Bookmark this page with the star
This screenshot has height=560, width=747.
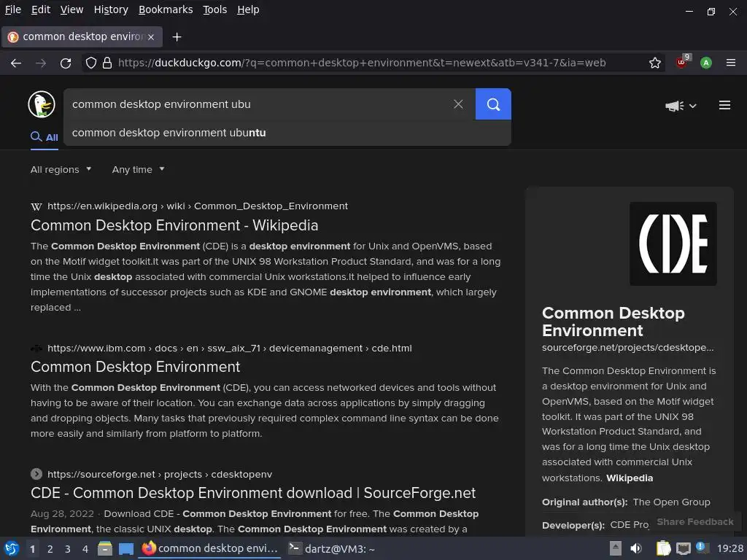pyautogui.click(x=655, y=63)
